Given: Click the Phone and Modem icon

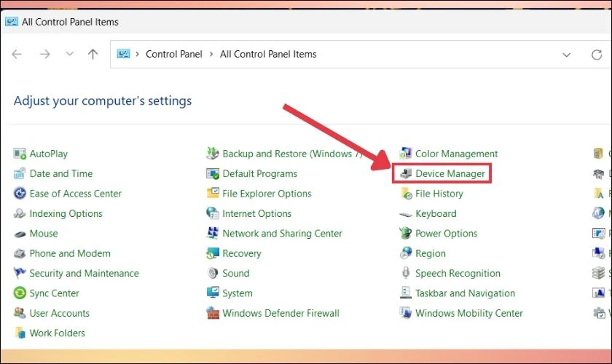Looking at the screenshot, I should click(20, 253).
